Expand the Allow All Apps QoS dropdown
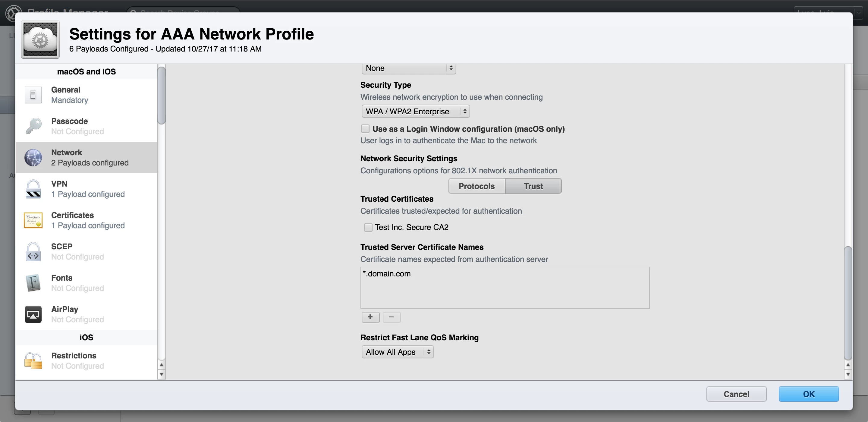Image resolution: width=868 pixels, height=422 pixels. (397, 352)
